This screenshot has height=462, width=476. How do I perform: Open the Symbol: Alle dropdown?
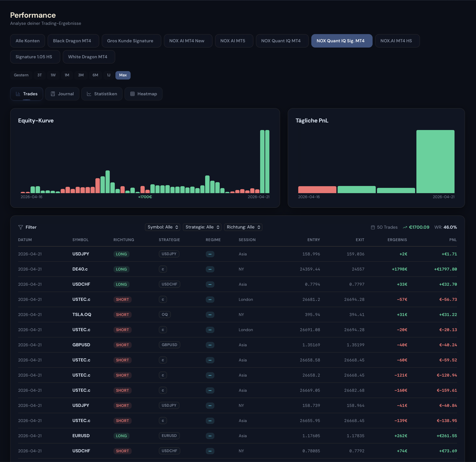point(162,227)
